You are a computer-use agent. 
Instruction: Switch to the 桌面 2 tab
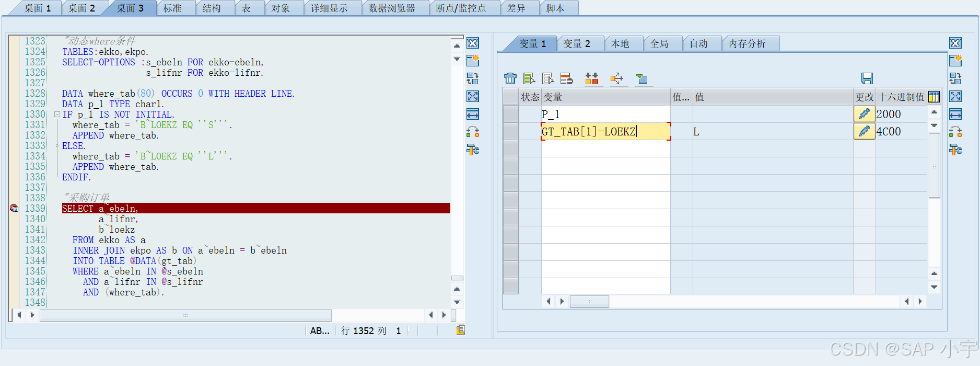pos(81,8)
